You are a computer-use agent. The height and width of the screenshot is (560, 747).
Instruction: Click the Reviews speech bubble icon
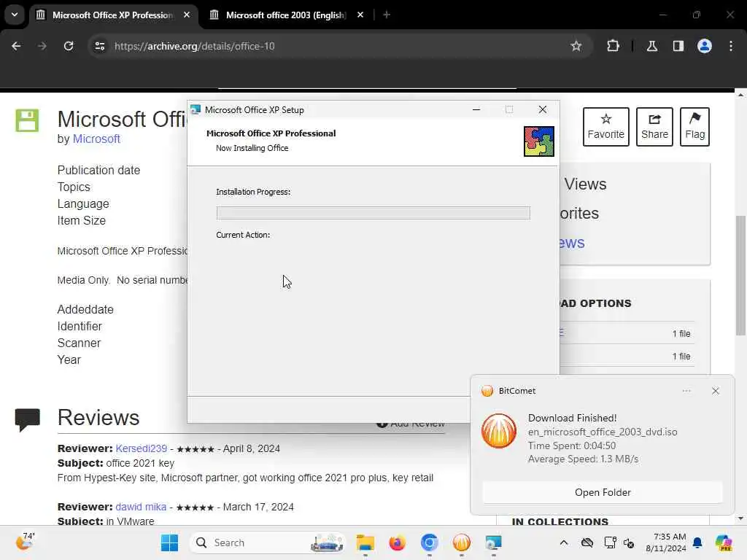pyautogui.click(x=27, y=419)
